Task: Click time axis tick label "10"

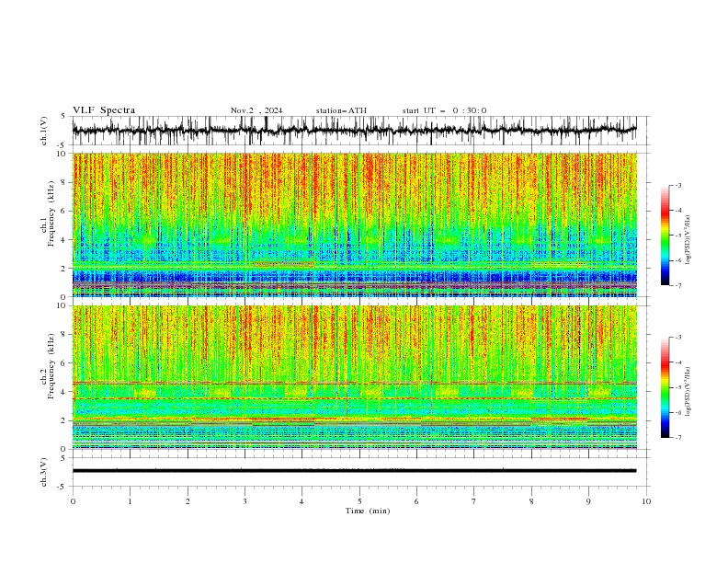Action: tap(646, 501)
